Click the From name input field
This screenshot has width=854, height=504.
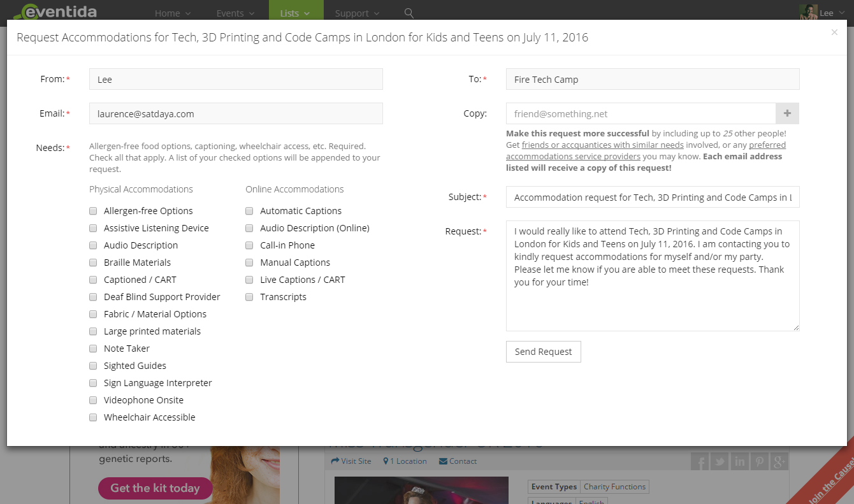click(x=236, y=79)
